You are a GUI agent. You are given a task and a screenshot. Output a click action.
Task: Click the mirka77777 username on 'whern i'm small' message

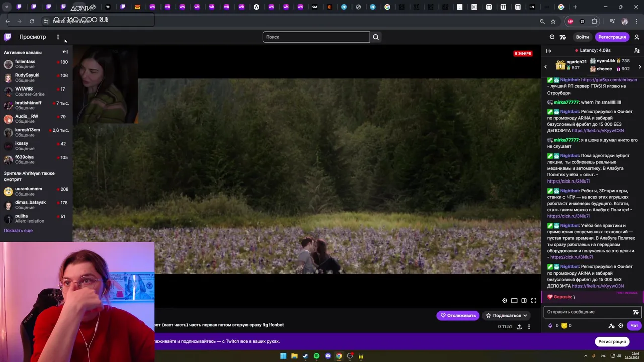pyautogui.click(x=566, y=102)
